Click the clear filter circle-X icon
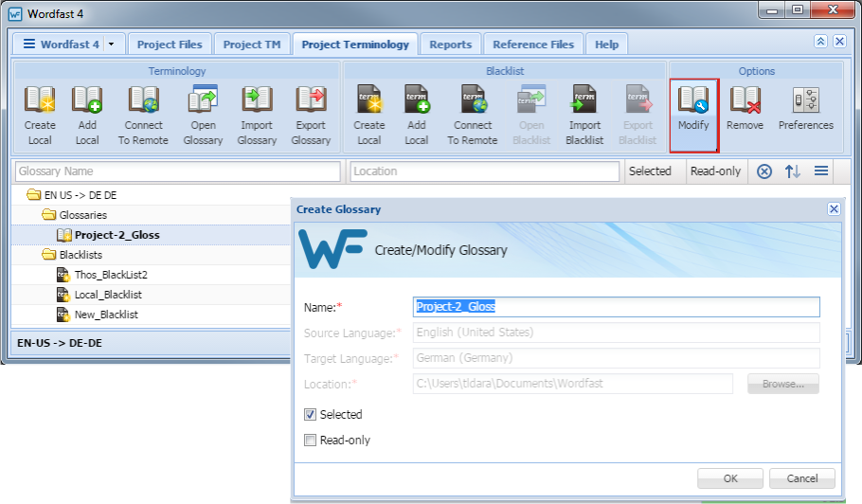The height and width of the screenshot is (504, 862). coord(764,171)
